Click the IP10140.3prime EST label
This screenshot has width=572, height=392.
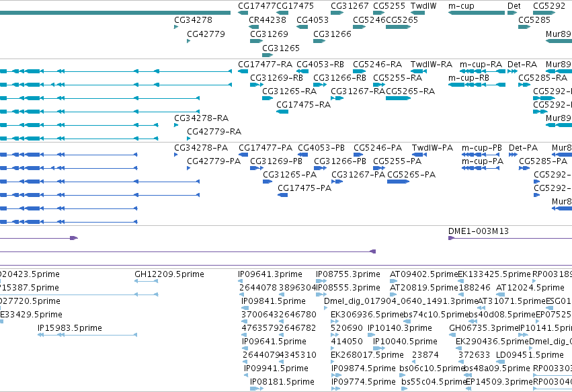pyautogui.click(x=400, y=328)
